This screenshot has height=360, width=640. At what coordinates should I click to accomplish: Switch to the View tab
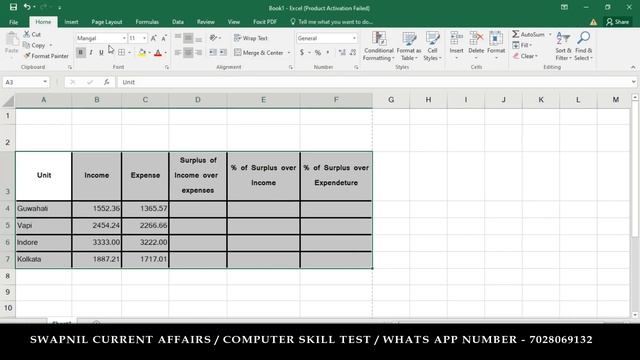234,22
